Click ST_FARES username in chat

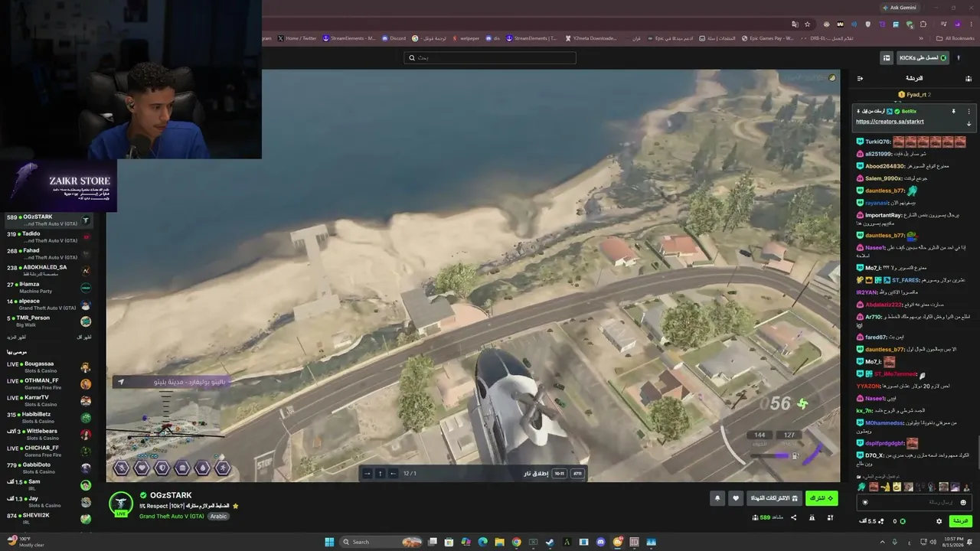[906, 280]
